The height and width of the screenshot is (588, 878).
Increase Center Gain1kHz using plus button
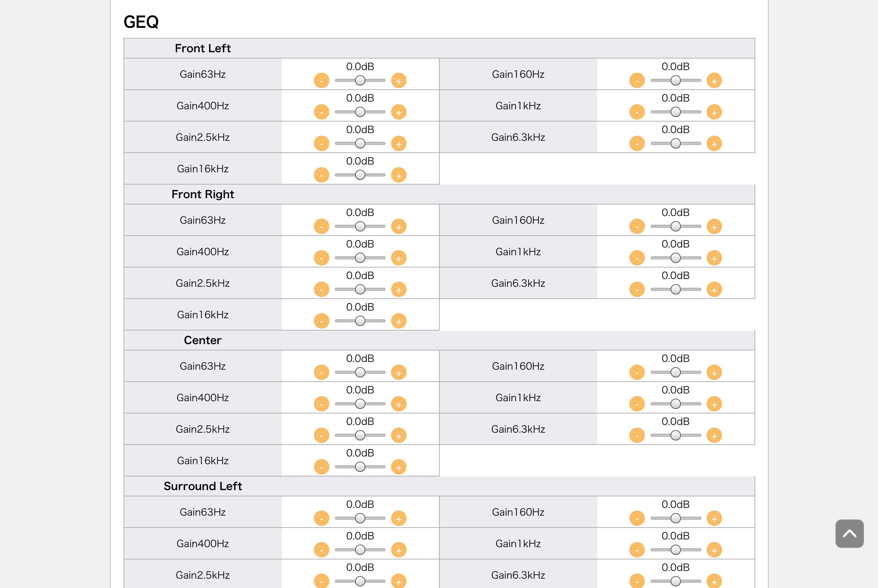point(714,404)
